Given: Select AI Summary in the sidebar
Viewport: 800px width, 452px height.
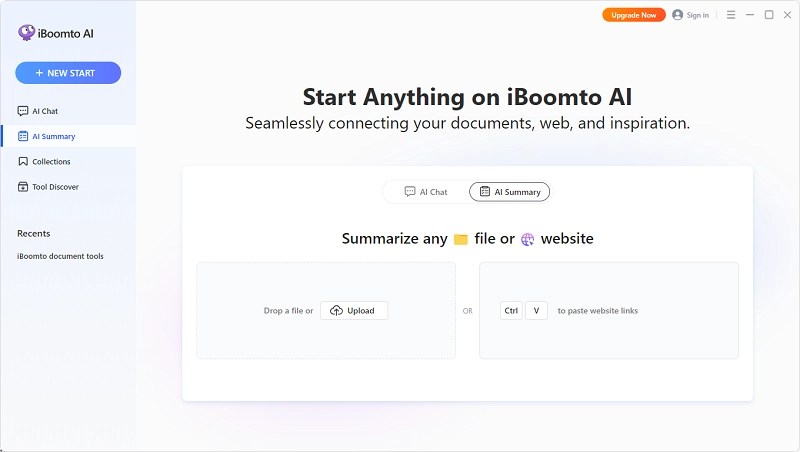Looking at the screenshot, I should click(x=68, y=136).
